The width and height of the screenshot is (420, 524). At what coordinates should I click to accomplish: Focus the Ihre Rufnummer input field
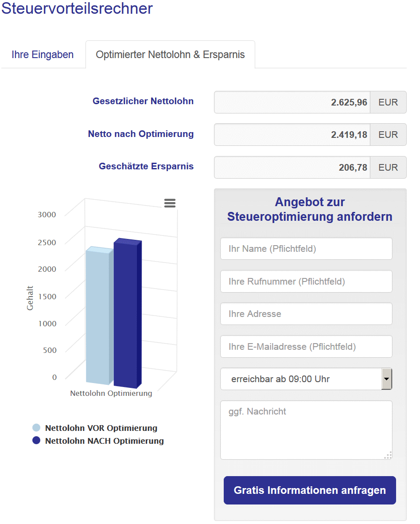(x=306, y=282)
